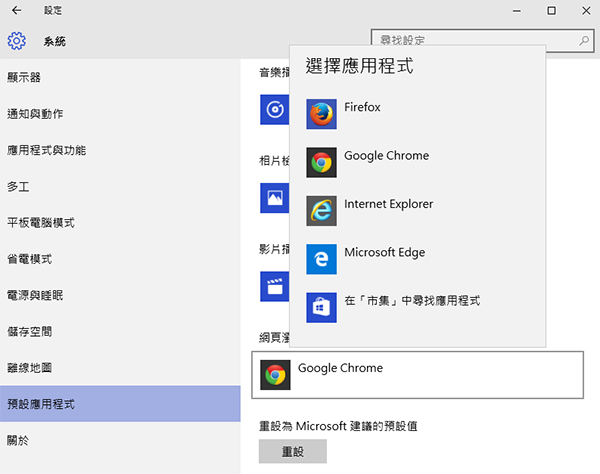Open 平板電腦模式 in the sidebar
Image resolution: width=600 pixels, height=474 pixels.
coord(120,223)
